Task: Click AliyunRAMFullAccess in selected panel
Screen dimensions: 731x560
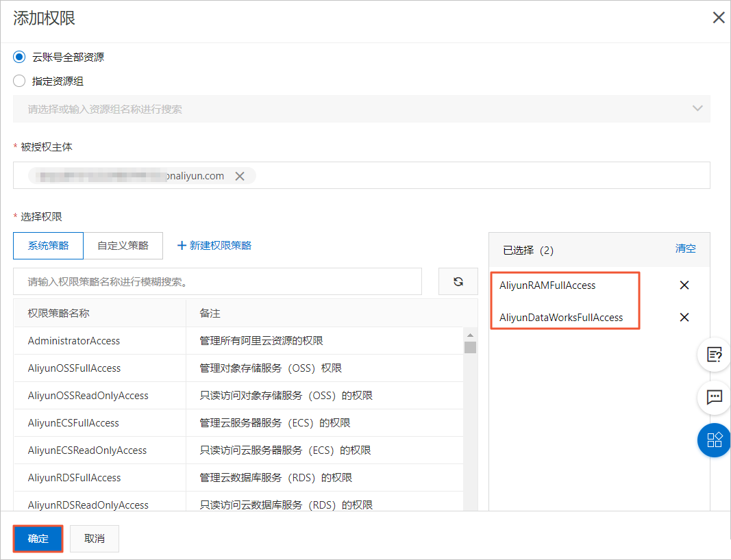Action: click(547, 285)
